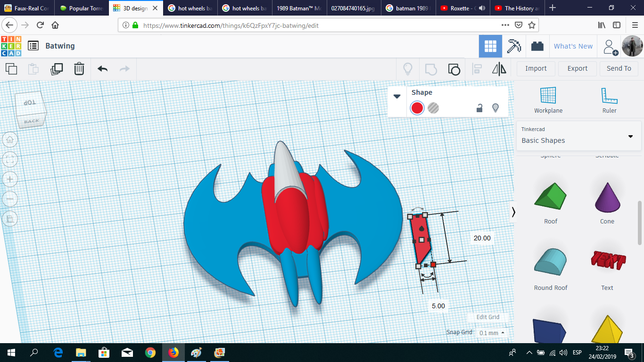Bookmark this page with the star
644x362 pixels.
coord(532,25)
